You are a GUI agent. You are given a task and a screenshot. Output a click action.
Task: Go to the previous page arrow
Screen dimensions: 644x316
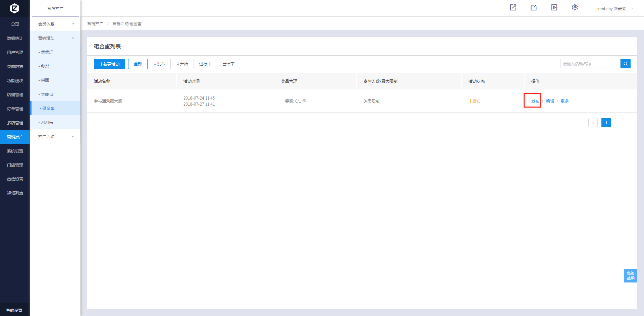[593, 123]
